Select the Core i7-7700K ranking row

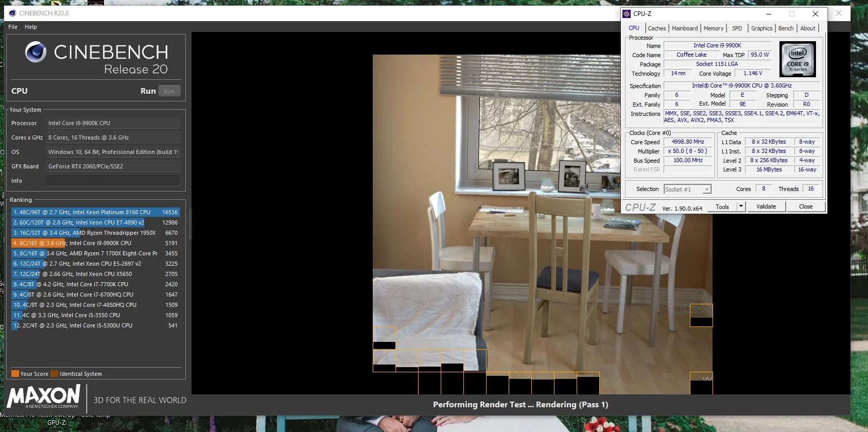click(95, 284)
